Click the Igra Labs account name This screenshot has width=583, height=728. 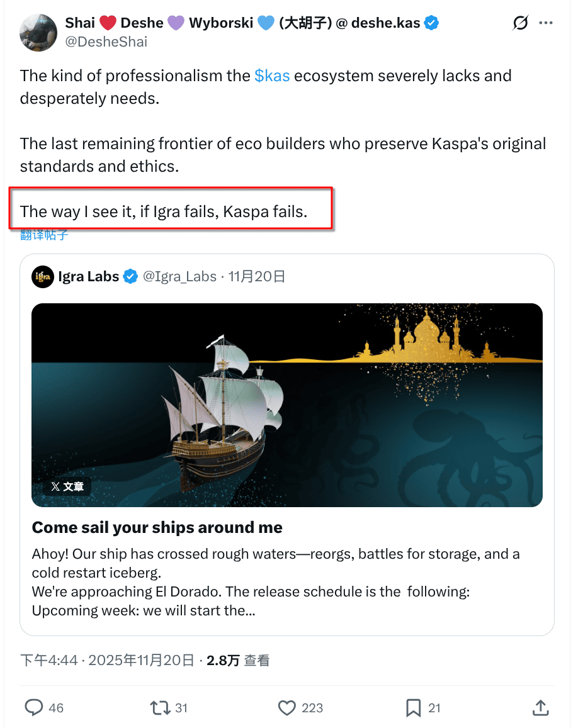(88, 277)
